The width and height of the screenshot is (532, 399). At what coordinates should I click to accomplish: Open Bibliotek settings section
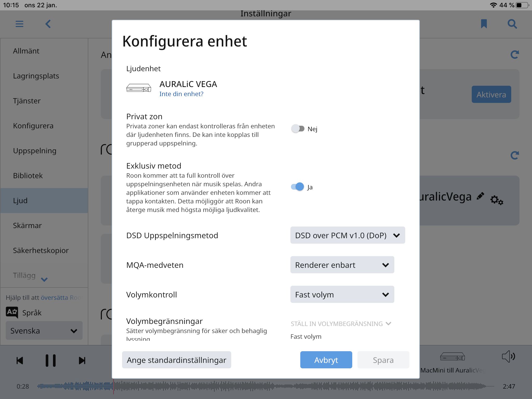28,176
